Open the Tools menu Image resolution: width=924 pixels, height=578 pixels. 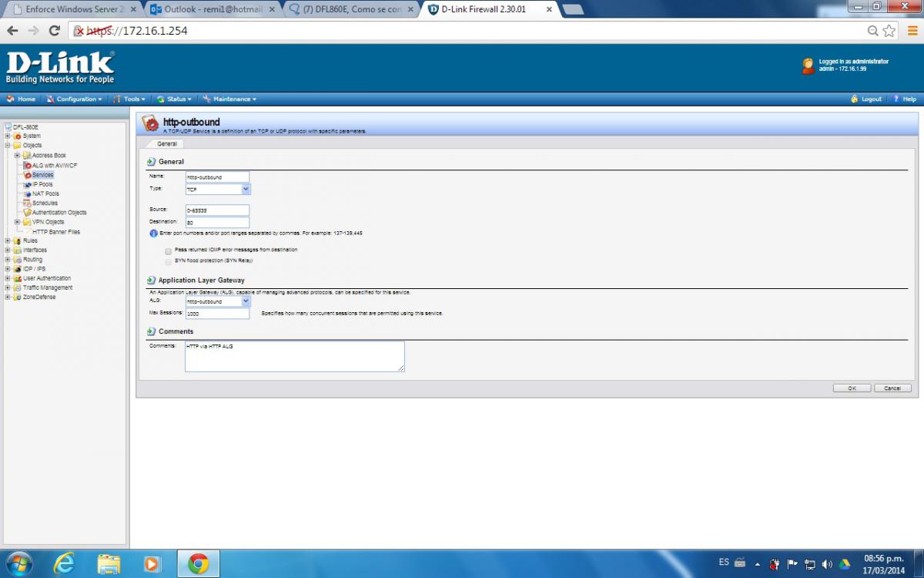(x=129, y=99)
